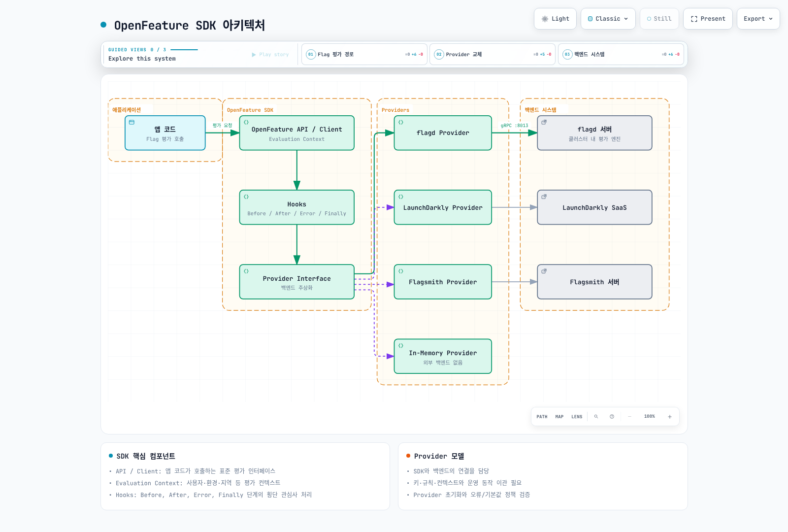Select guided view 01 Flag 평가 경로
788x532 pixels.
[364, 54]
